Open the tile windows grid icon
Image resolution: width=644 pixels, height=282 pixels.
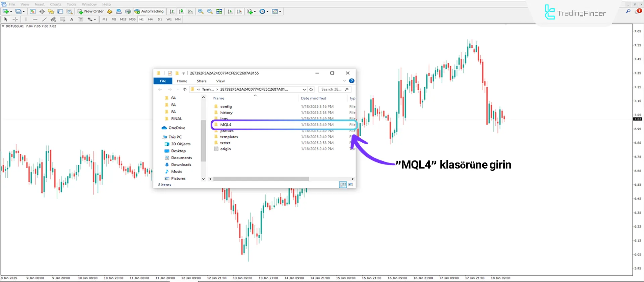(x=219, y=11)
